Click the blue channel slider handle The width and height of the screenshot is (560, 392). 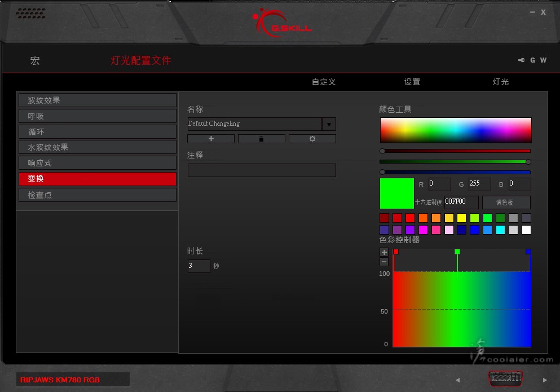coord(382,172)
